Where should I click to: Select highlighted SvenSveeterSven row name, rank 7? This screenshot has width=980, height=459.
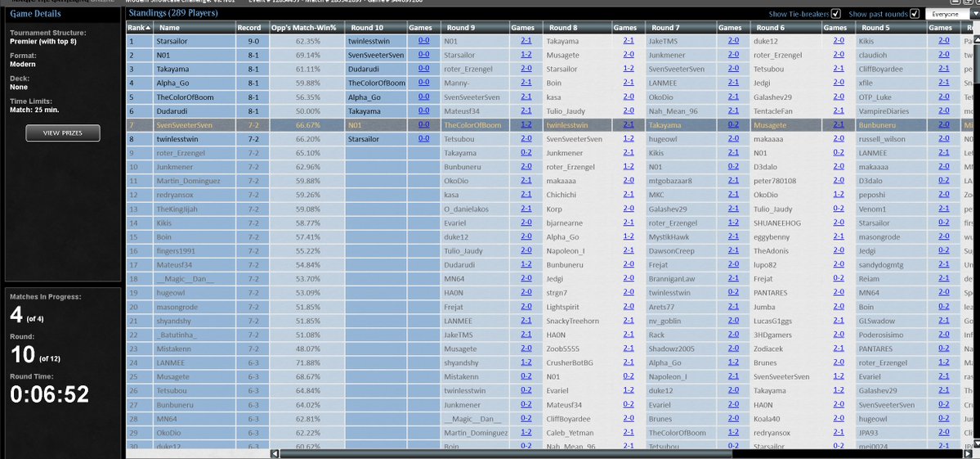click(185, 125)
